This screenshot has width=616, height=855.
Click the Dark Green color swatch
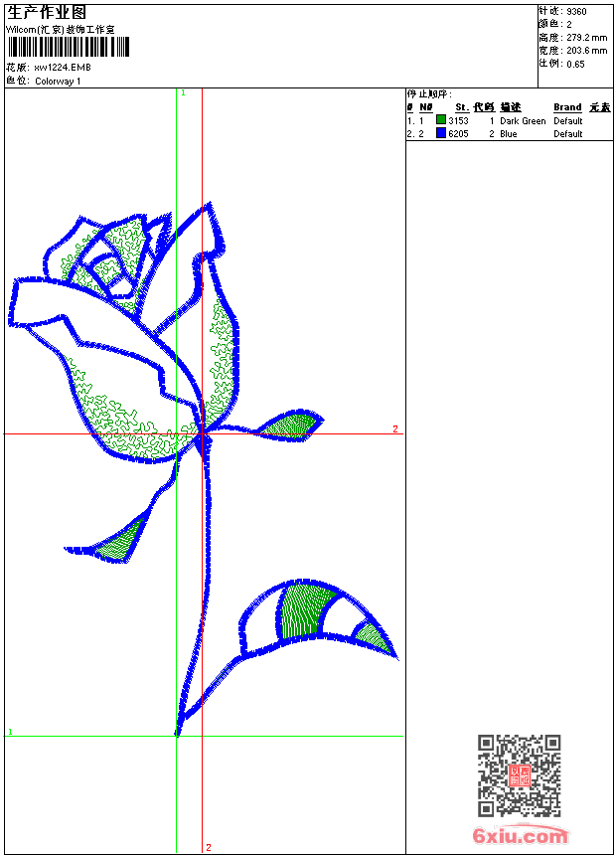(x=441, y=120)
